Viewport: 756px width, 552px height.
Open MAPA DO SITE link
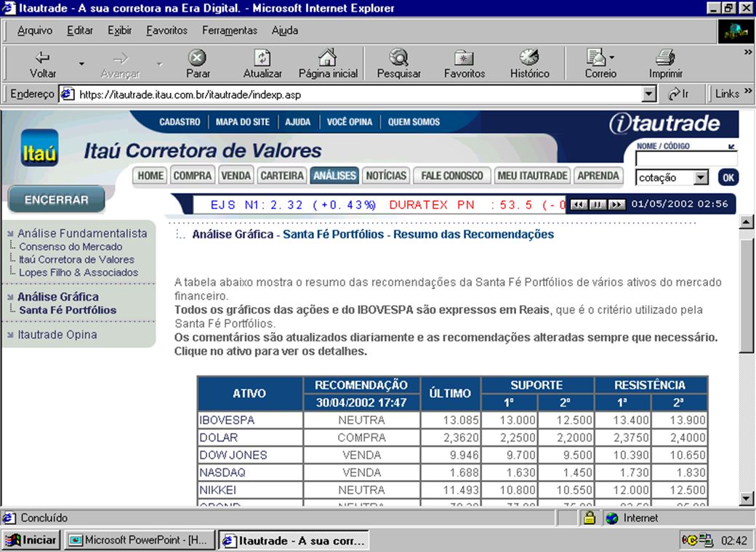tap(243, 122)
